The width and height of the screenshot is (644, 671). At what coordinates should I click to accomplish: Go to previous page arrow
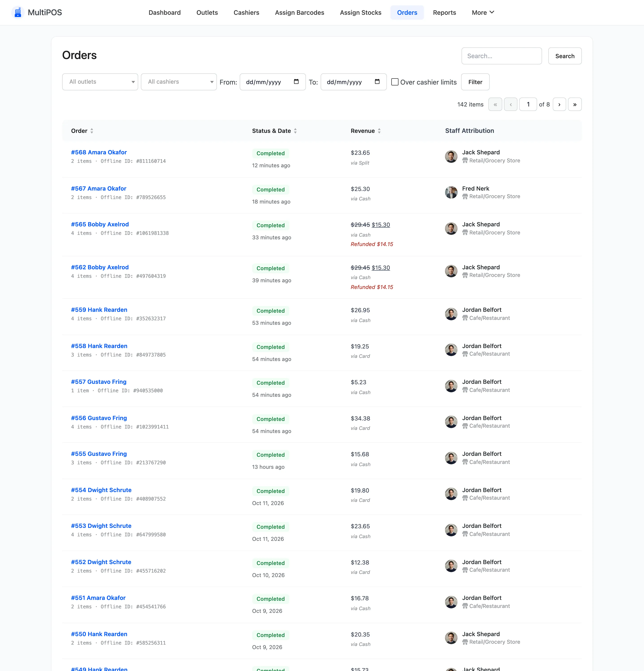pyautogui.click(x=511, y=104)
